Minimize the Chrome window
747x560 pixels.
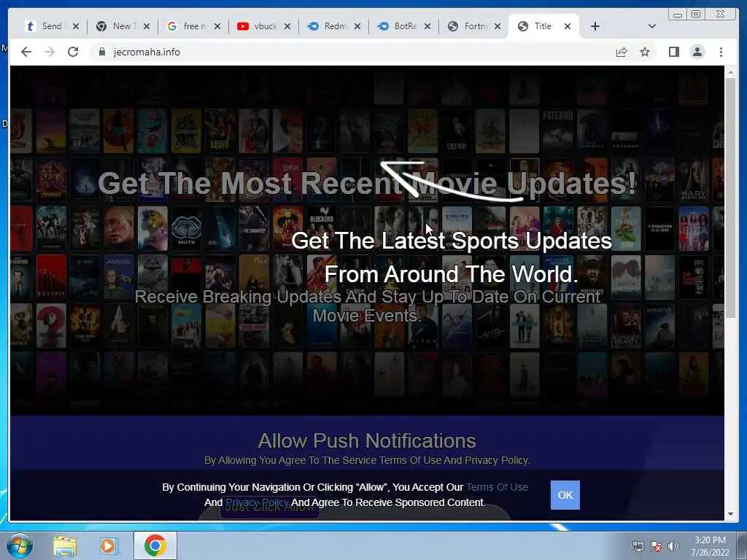(x=678, y=15)
